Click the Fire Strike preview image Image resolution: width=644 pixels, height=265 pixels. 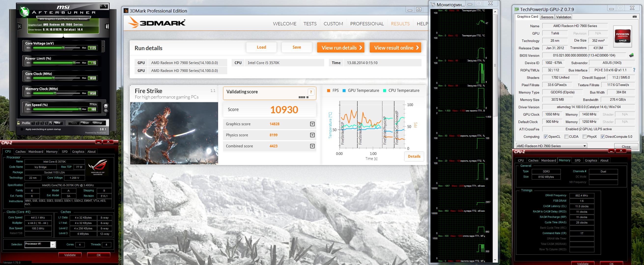click(174, 133)
